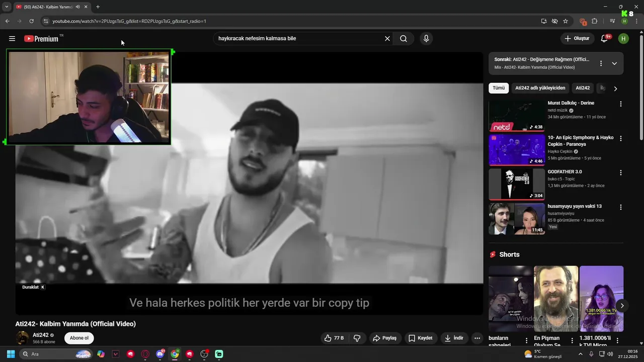Open options for Murat Dalkılıç - Derine
The width and height of the screenshot is (644, 362).
click(621, 104)
